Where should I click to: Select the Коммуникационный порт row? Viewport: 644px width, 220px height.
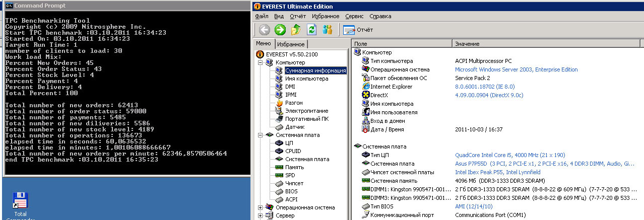click(x=498, y=215)
